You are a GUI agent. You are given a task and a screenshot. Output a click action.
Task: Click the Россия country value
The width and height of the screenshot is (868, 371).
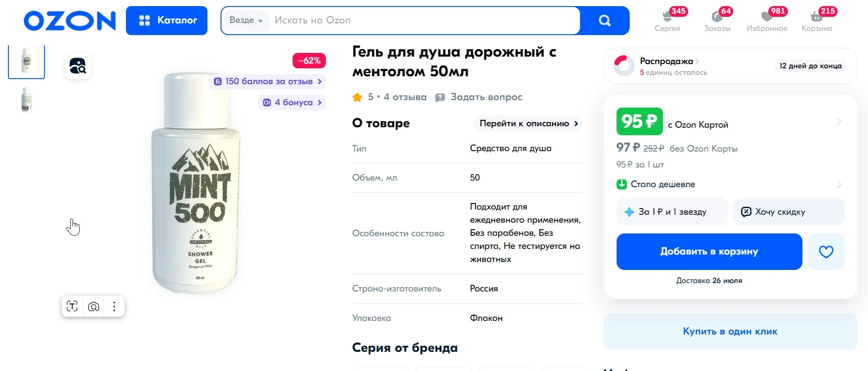484,289
